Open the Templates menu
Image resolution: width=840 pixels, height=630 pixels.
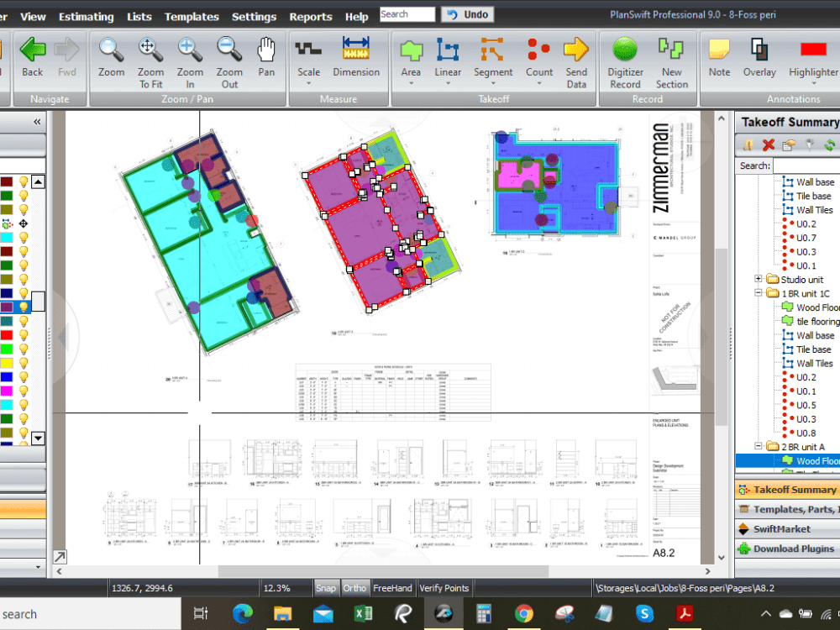(x=192, y=17)
